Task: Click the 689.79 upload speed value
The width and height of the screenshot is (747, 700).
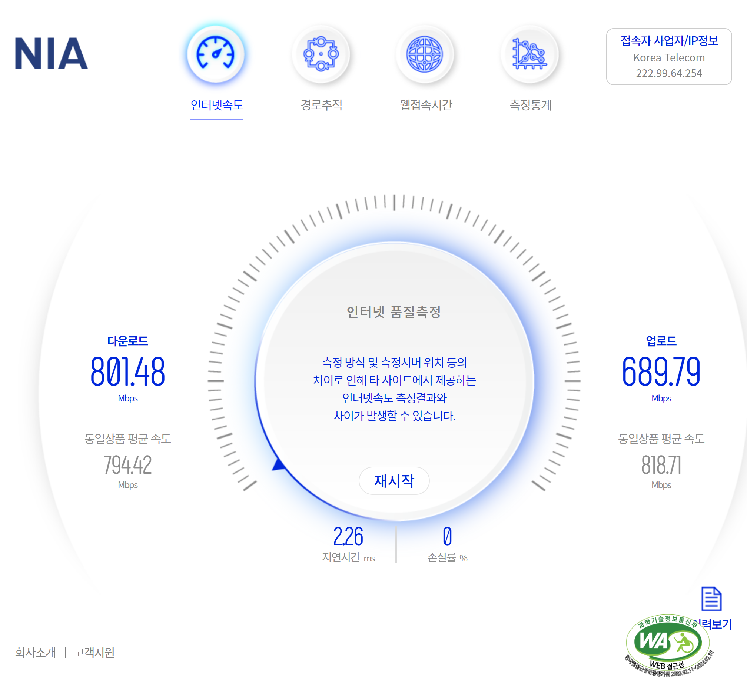Action: 661,372
